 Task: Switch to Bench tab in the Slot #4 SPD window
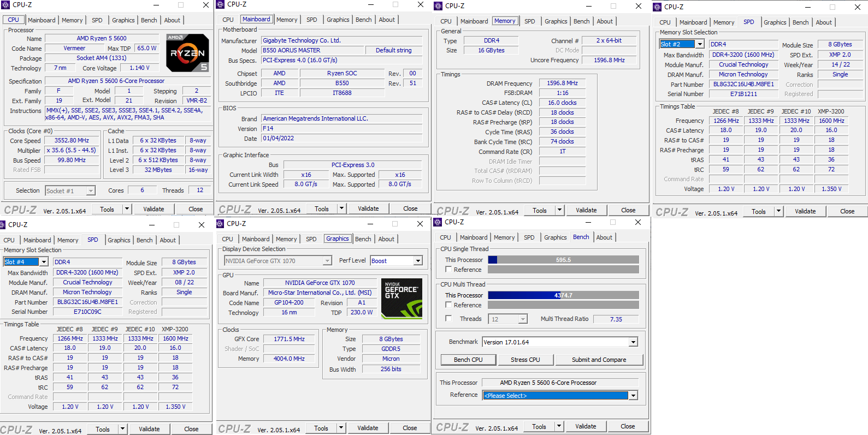tap(145, 240)
